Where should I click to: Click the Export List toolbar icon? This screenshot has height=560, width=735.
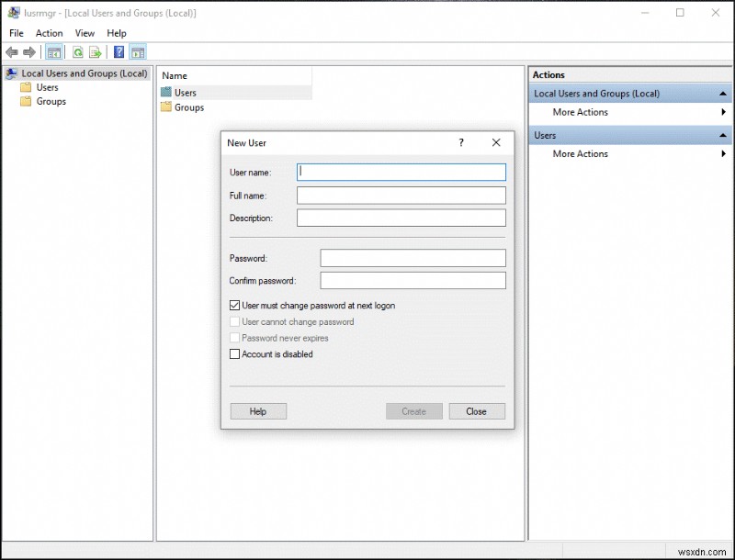click(96, 52)
